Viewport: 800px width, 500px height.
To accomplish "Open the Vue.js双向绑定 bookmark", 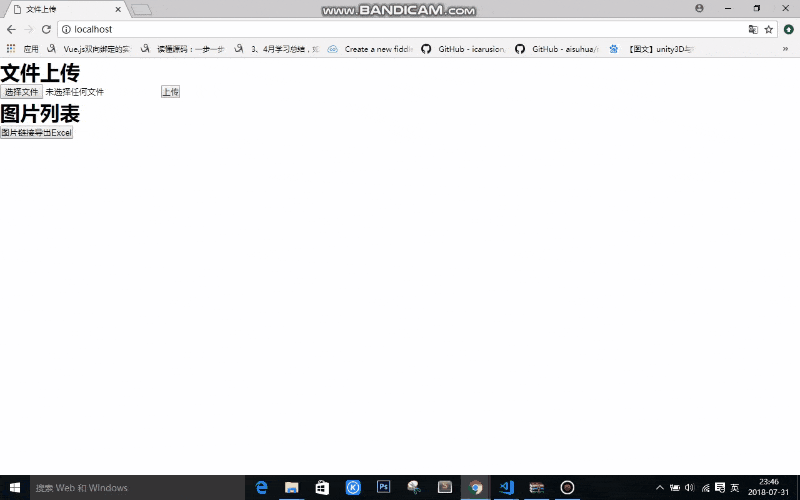I will pos(90,49).
